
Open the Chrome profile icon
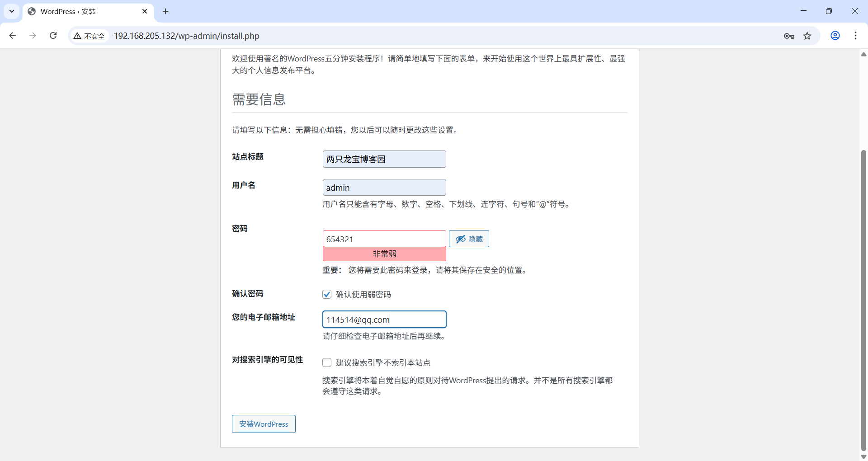point(835,36)
